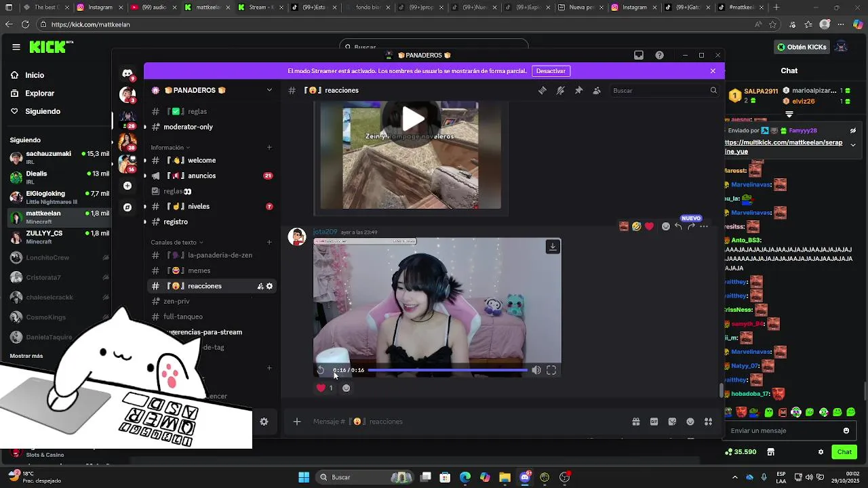Expand the PANADEROS server dropdown menu
Viewport: 868px width, 488px height.
point(269,90)
